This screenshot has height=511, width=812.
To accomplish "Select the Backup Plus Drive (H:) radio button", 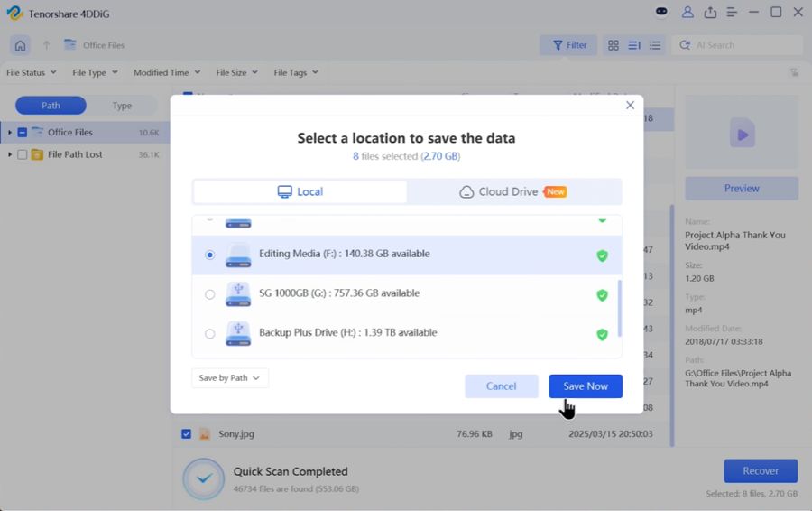I will [209, 334].
